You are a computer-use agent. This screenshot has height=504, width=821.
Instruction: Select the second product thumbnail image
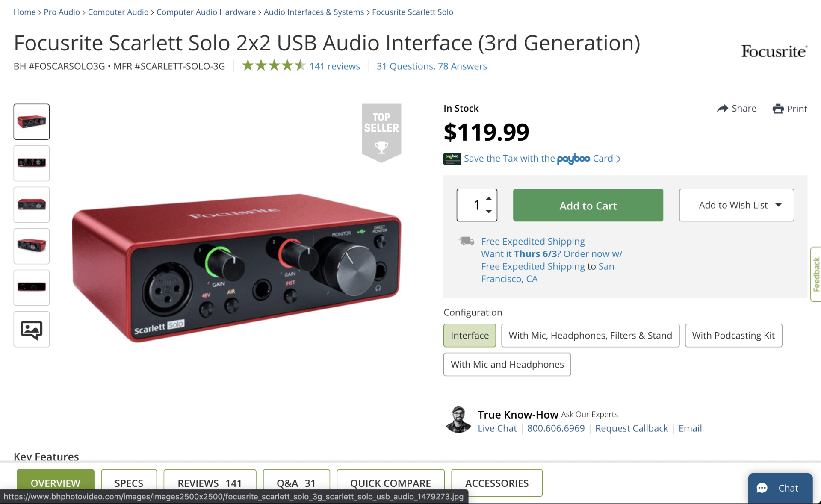click(x=32, y=163)
